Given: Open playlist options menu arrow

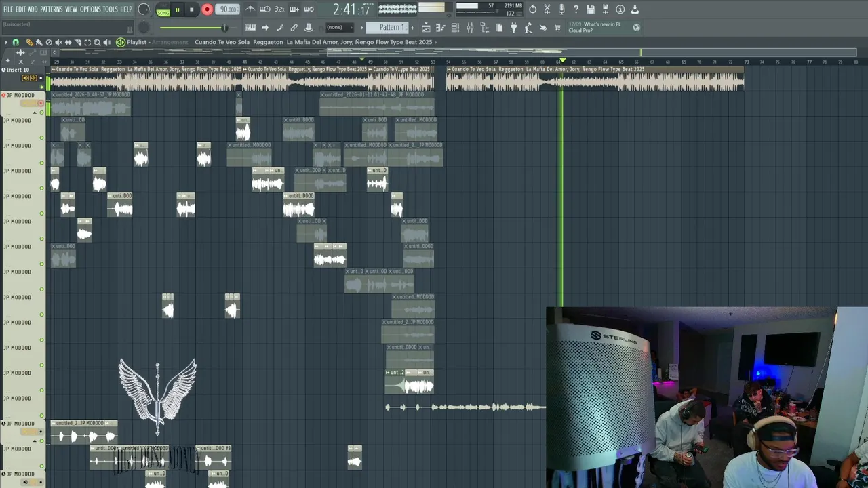Looking at the screenshot, I should (6, 42).
